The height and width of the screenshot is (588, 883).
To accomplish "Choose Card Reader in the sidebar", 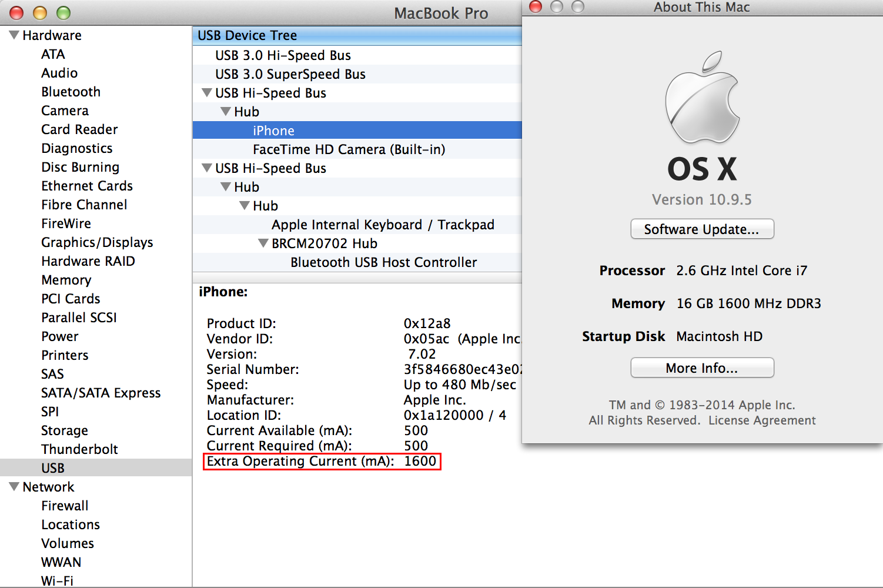I will point(79,129).
